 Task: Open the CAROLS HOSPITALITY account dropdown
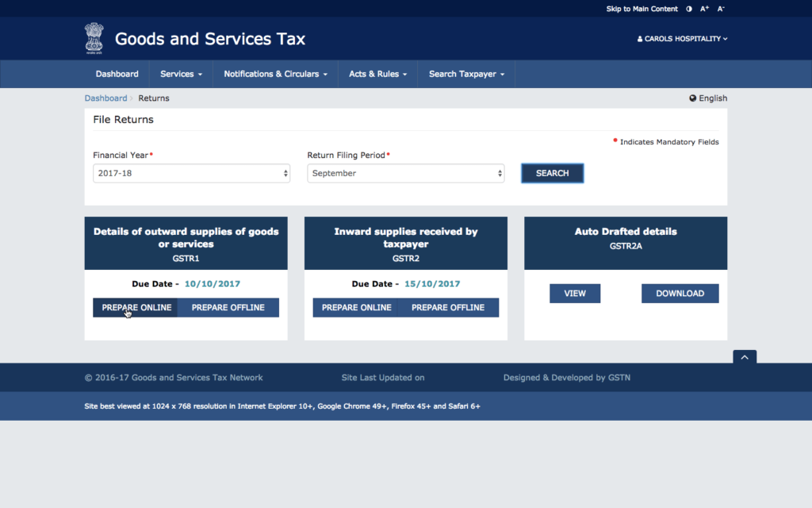click(x=682, y=38)
